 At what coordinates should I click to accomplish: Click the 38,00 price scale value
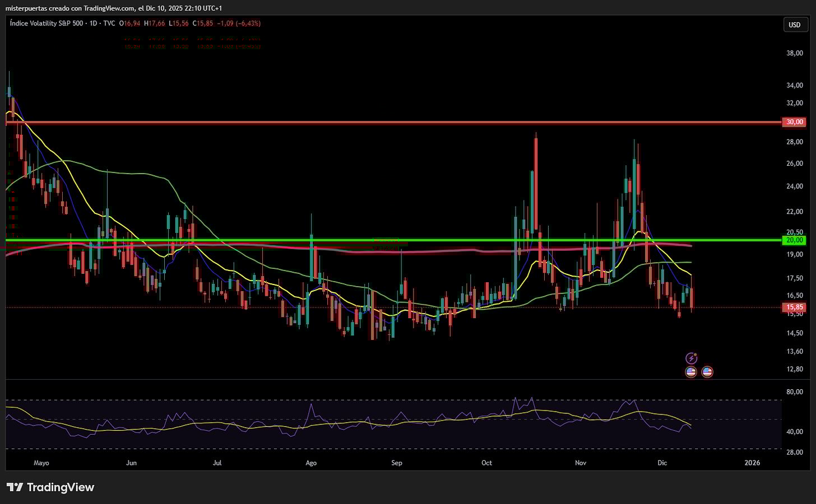tap(795, 54)
